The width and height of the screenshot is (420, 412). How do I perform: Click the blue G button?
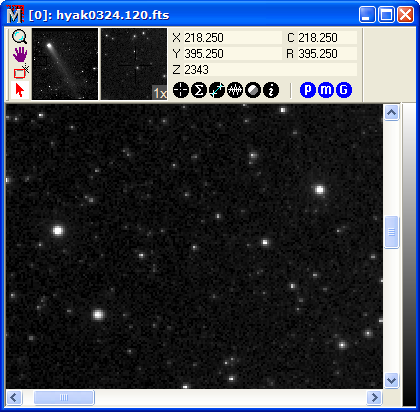[x=344, y=90]
